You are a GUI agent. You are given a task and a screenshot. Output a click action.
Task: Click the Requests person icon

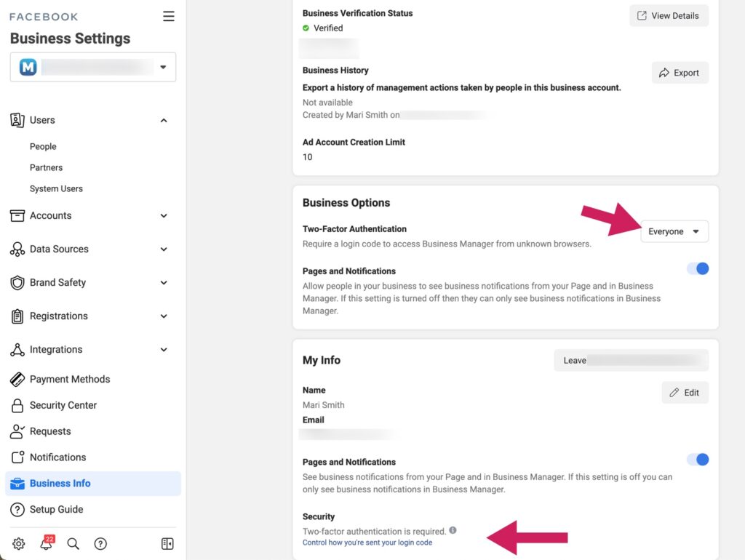tap(17, 431)
